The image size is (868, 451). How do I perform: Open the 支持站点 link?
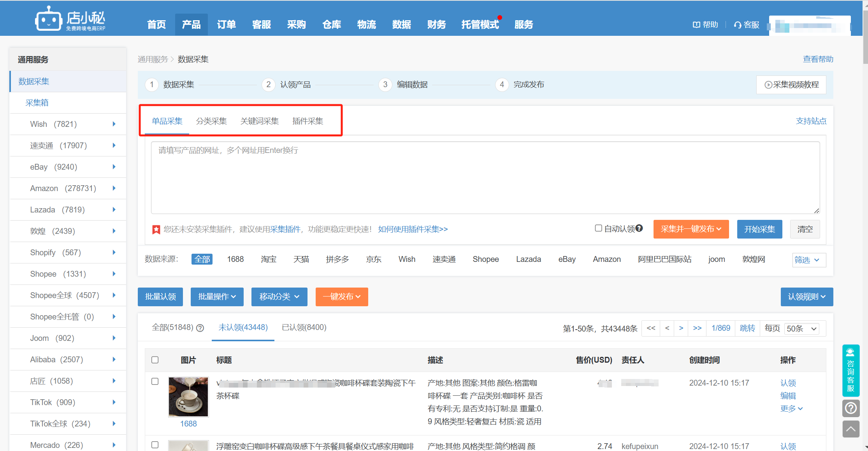pos(811,121)
